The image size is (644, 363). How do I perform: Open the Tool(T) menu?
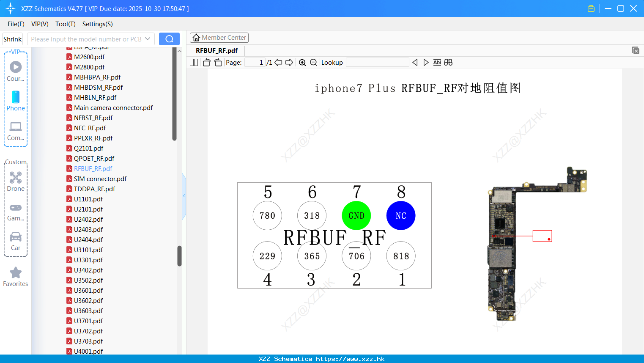66,24
